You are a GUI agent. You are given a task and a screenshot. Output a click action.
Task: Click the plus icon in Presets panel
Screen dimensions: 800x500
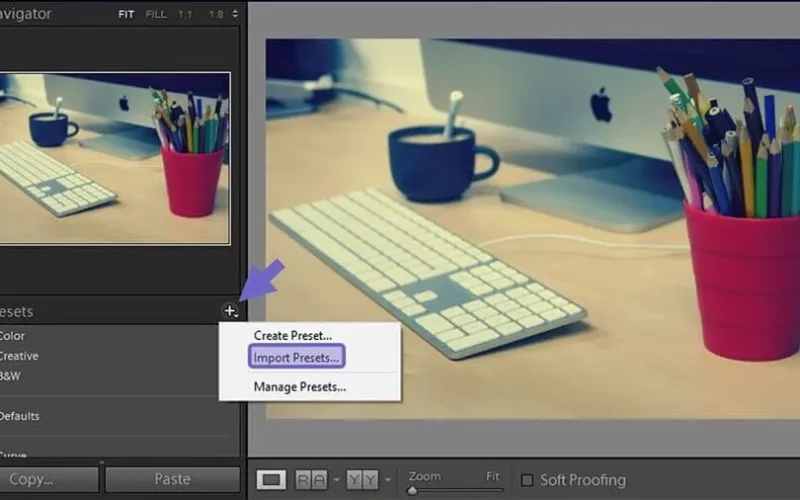(x=230, y=310)
